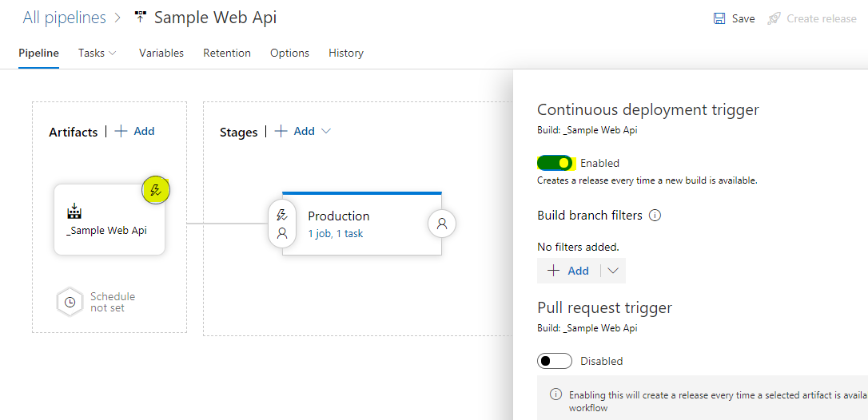This screenshot has width=868, height=420.
Task: Click the Build branch filters label
Action: point(590,216)
